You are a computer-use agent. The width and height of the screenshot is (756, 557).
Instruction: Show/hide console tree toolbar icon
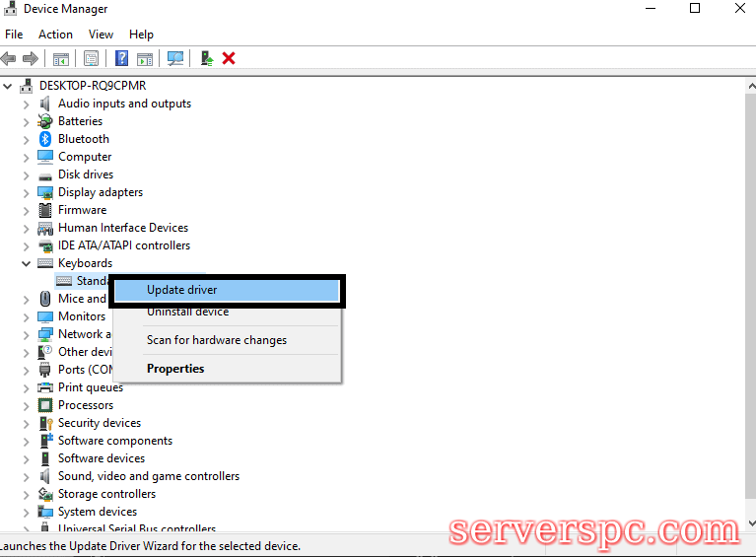(61, 59)
